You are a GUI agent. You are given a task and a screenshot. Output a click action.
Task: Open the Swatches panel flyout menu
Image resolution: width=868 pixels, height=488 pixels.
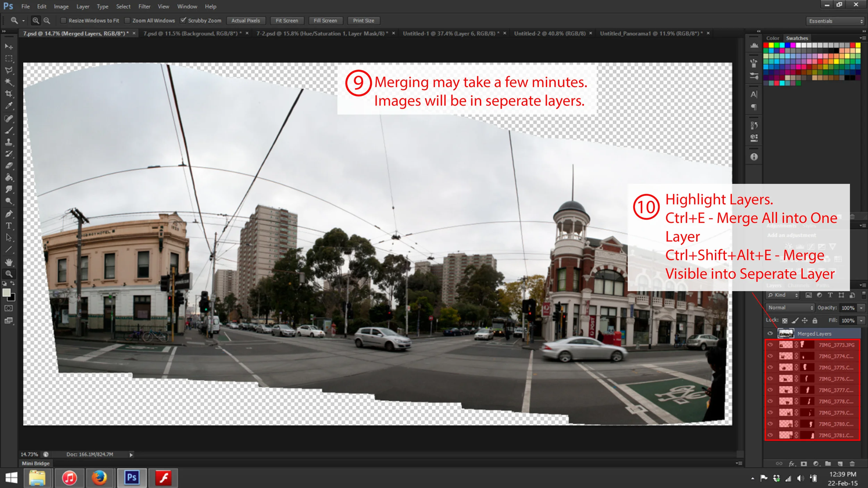point(862,38)
